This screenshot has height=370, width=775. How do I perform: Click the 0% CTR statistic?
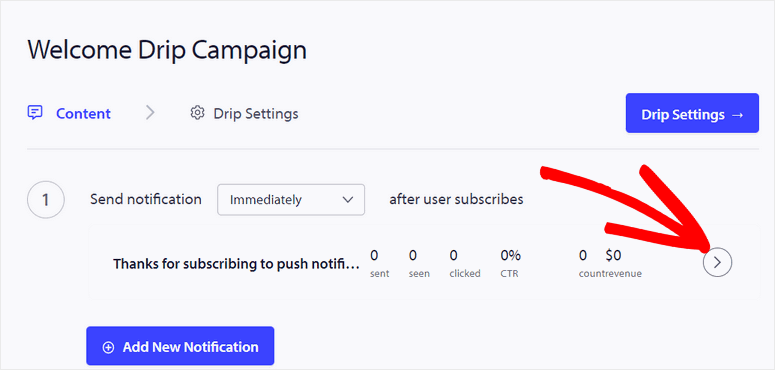pyautogui.click(x=511, y=263)
